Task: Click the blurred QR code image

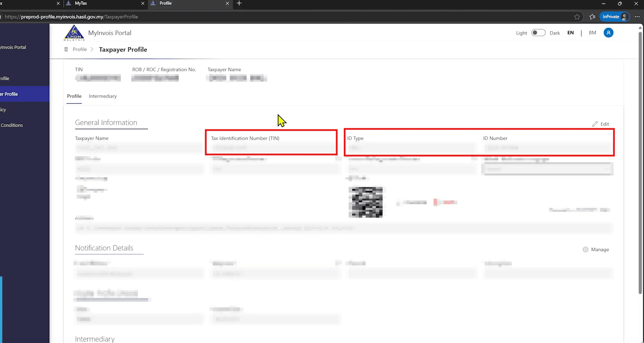Action: tap(365, 202)
